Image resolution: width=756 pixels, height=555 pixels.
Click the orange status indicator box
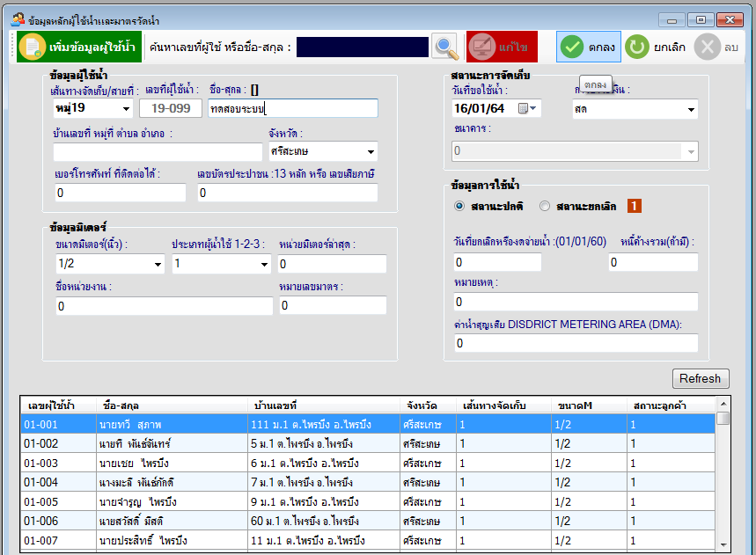(635, 206)
